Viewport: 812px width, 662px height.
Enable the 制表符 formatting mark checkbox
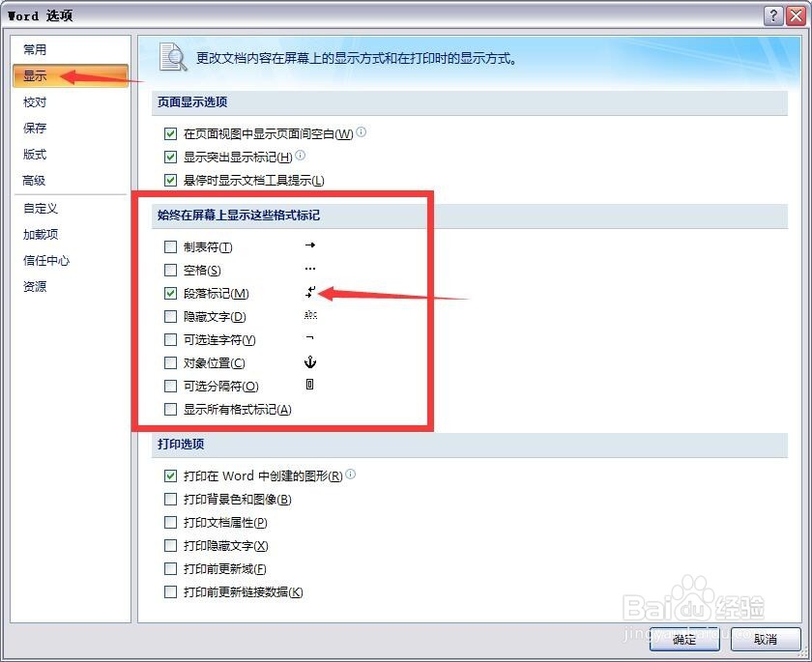click(170, 246)
